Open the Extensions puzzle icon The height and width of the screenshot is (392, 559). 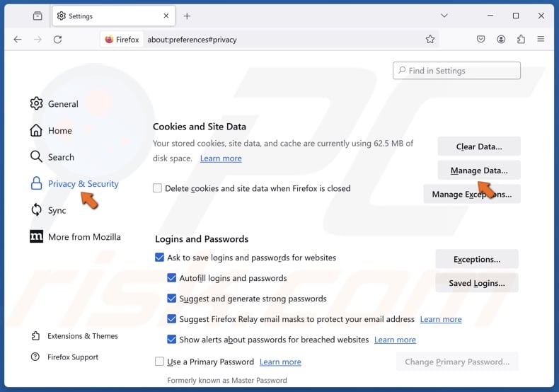click(x=521, y=39)
